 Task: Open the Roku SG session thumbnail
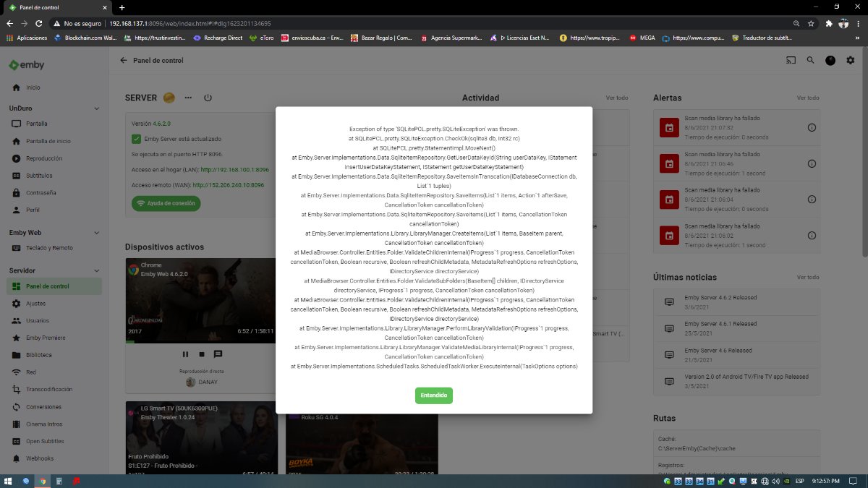362,444
